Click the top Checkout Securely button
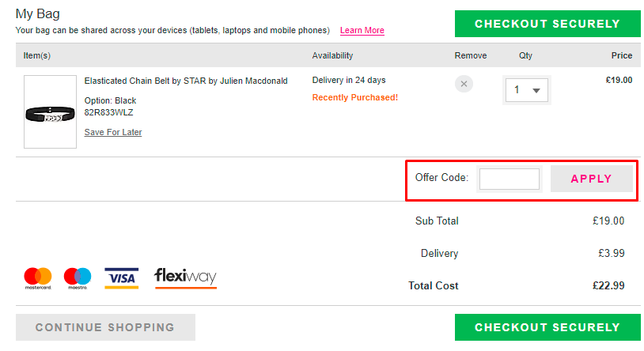Viewport: 644px width, 351px height. [x=547, y=24]
